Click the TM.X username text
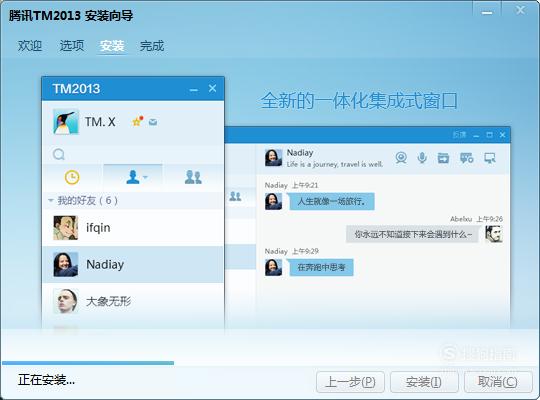 pos(100,122)
